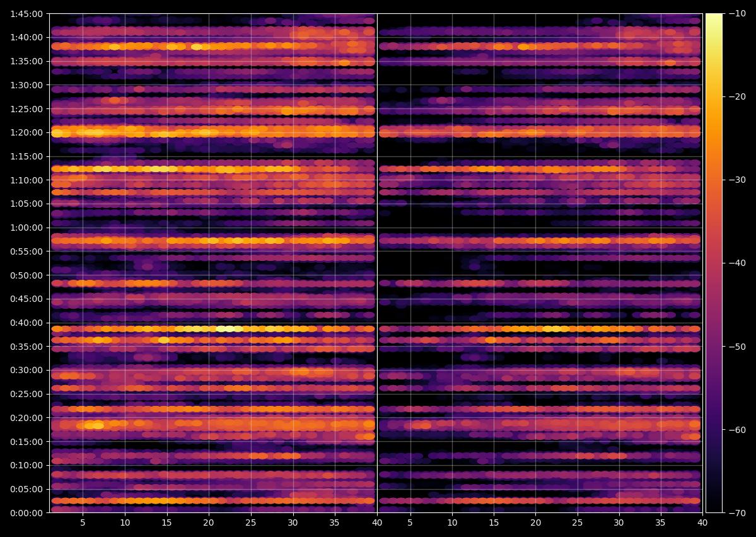Click x-axis label 25 under left heatmap
Screen dimensions: 756x537
click(x=251, y=523)
